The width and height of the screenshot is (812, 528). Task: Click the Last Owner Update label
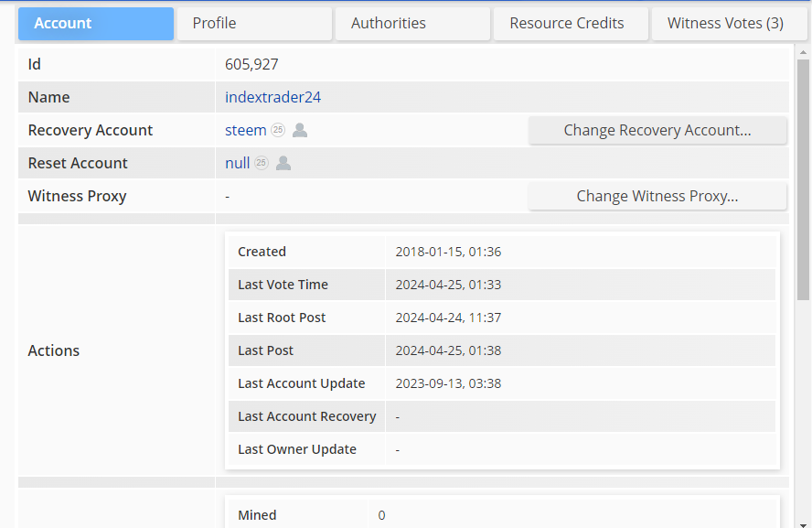point(297,449)
